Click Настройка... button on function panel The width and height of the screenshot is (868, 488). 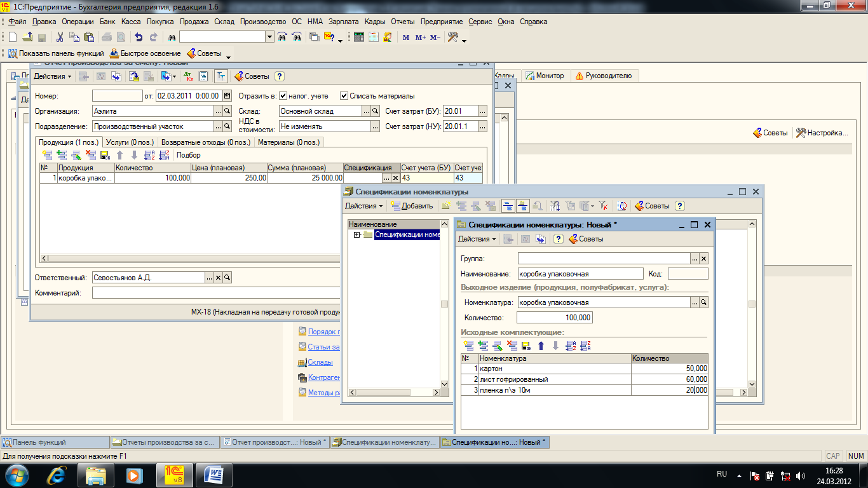[822, 133]
